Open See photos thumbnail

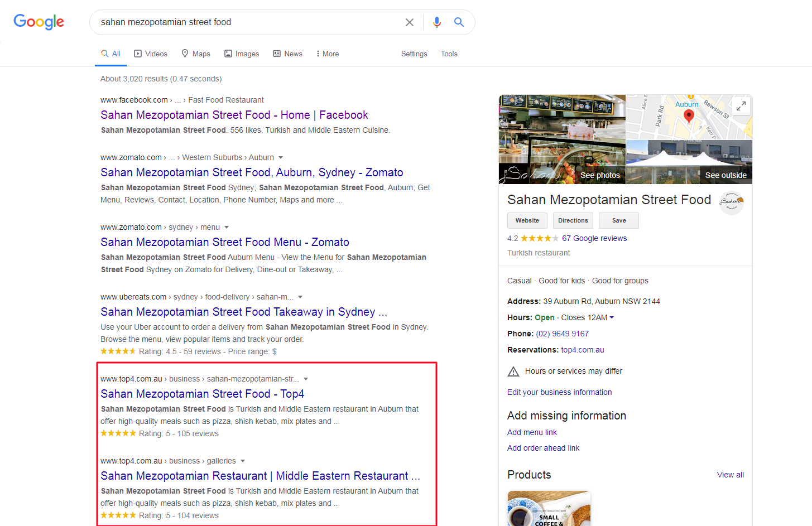(562, 139)
